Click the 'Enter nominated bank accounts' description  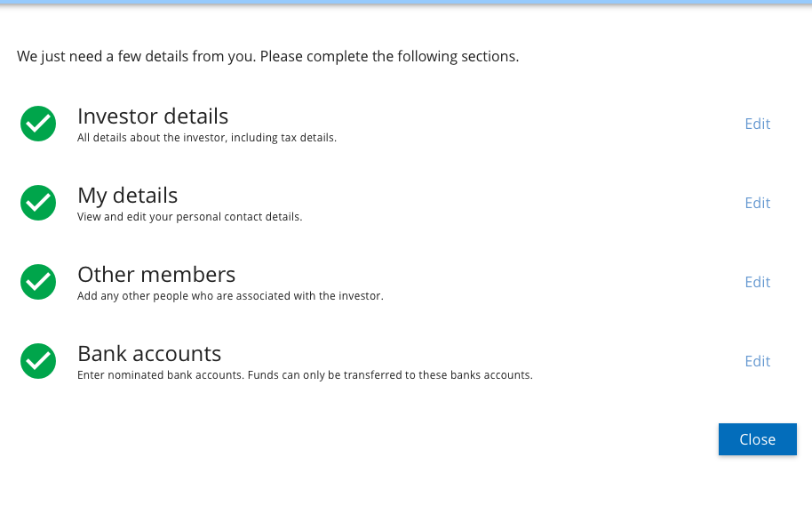[305, 375]
